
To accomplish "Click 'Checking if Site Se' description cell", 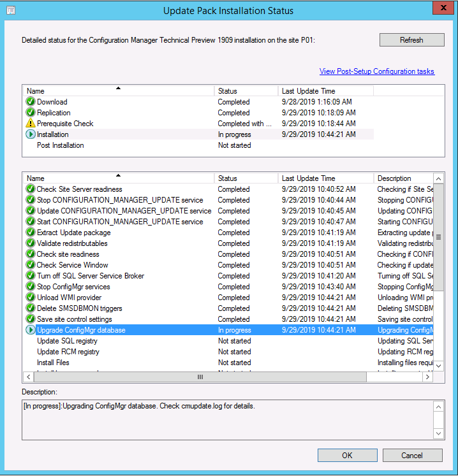I will [x=405, y=189].
